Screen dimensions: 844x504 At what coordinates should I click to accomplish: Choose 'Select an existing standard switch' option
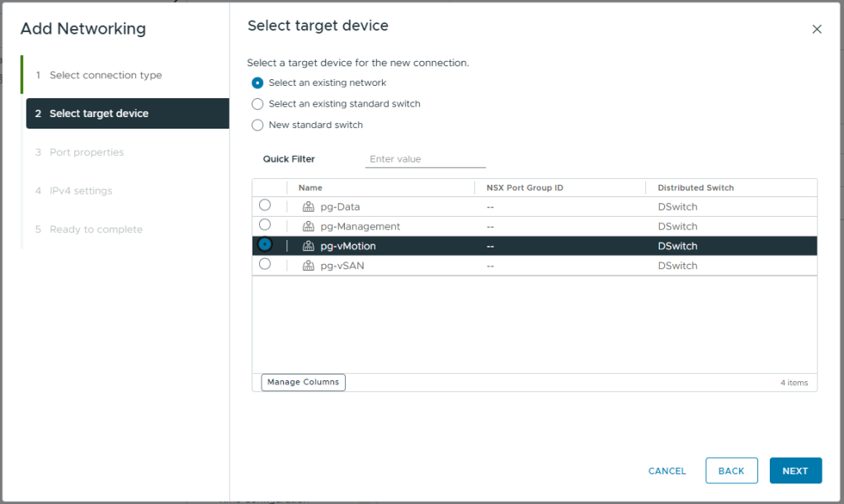[257, 105]
